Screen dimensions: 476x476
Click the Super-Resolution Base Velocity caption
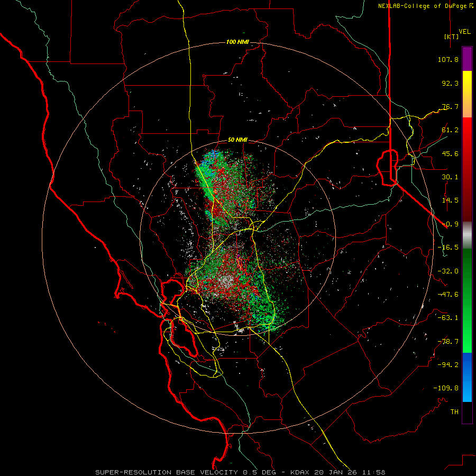pos(241,472)
